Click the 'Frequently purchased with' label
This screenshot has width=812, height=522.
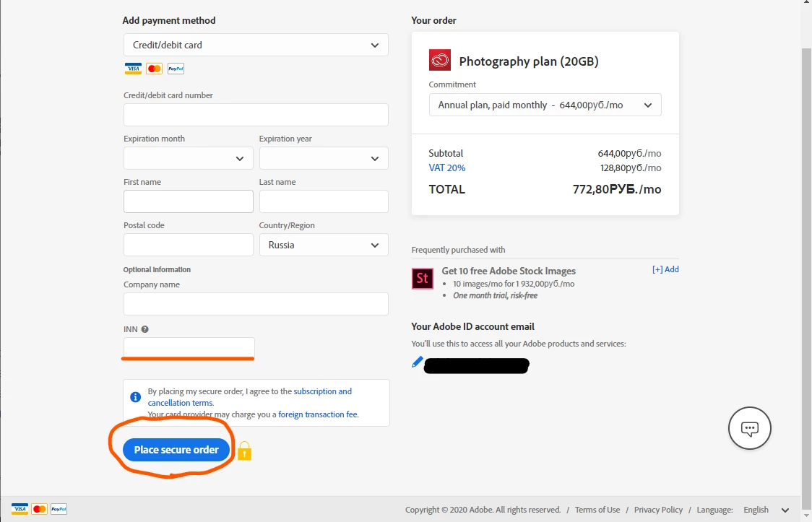[x=458, y=250]
